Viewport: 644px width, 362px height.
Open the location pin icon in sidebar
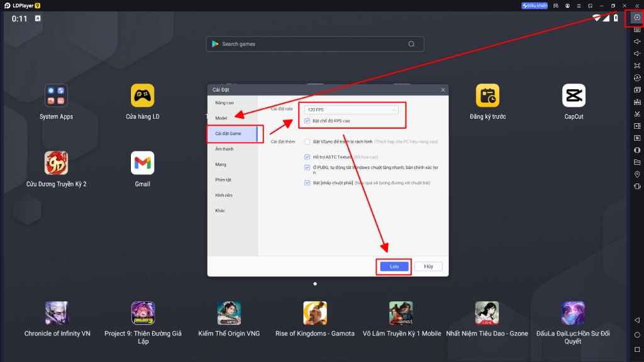(637, 174)
